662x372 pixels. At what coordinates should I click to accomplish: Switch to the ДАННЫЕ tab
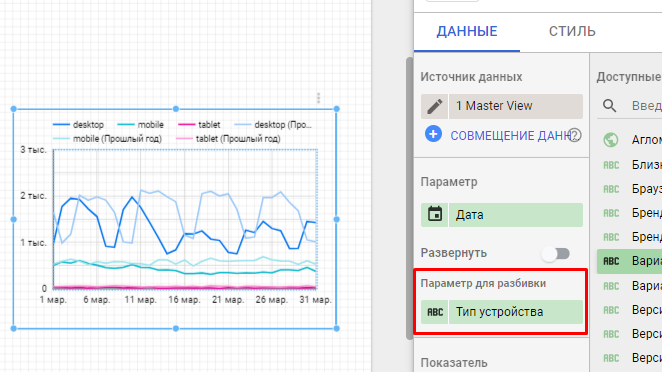click(467, 31)
